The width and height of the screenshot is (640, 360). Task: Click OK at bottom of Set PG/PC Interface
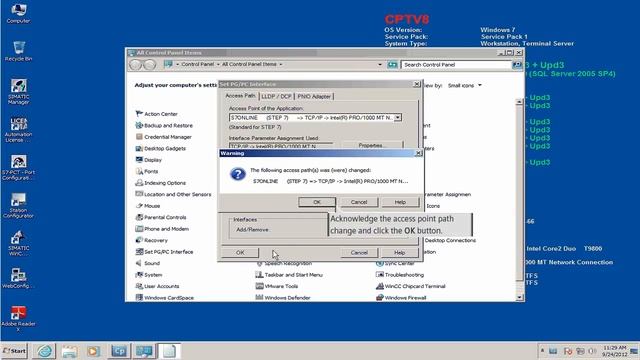[x=240, y=253]
